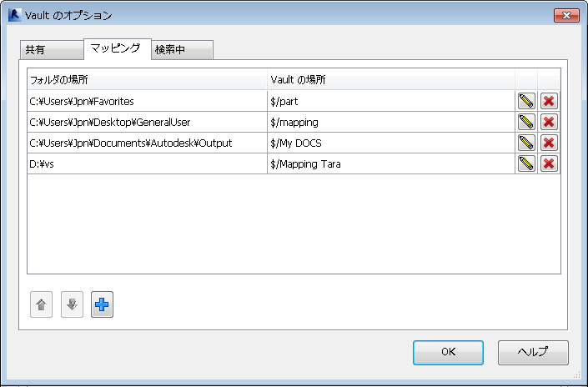Edit the D:¥vs mapping with pencil icon

(526, 163)
